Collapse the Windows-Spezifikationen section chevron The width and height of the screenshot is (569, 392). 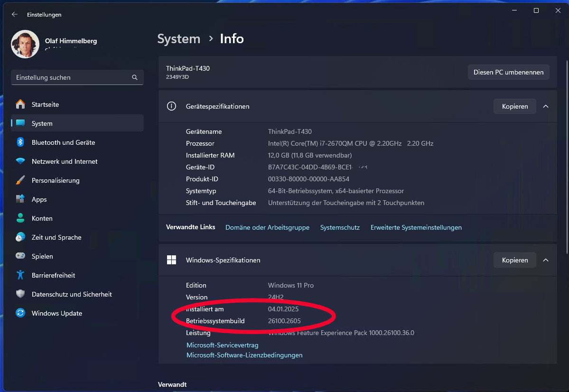545,260
